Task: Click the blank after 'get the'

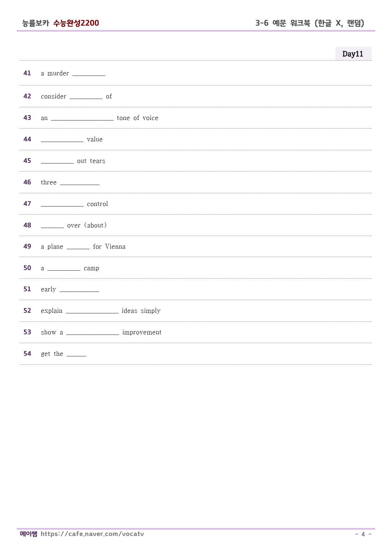Action: (77, 355)
